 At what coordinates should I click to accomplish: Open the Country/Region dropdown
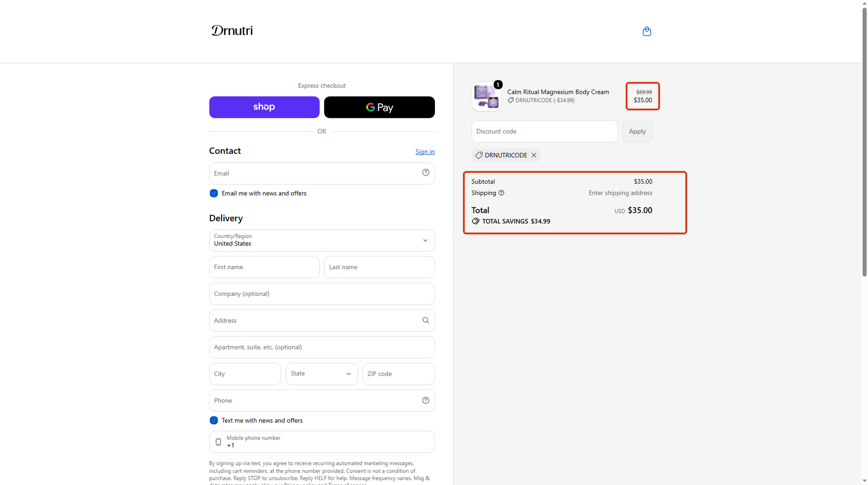point(322,240)
